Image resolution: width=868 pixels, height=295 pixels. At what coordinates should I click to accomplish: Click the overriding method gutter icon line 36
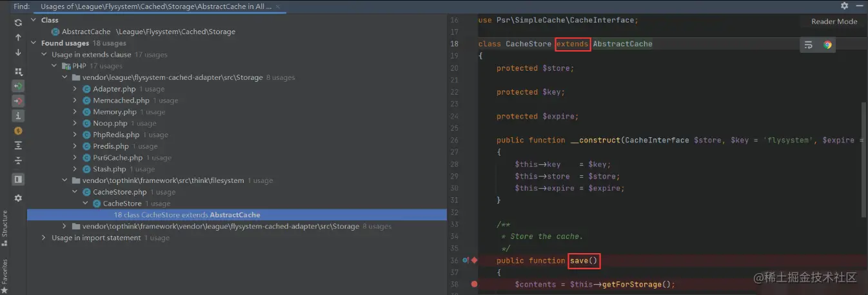pos(465,260)
